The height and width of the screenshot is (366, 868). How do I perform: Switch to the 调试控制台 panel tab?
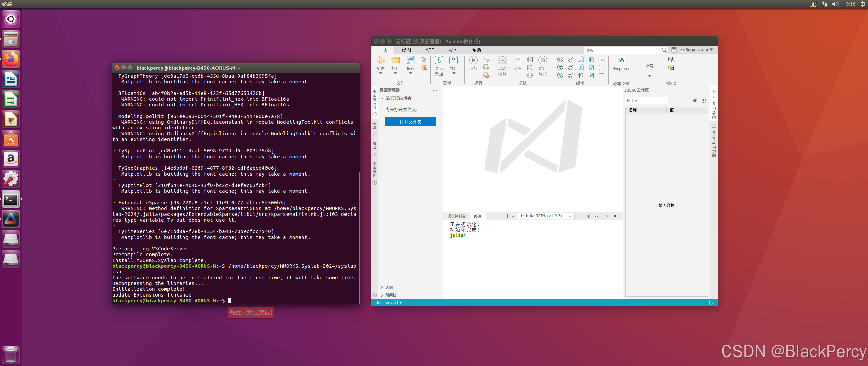coord(456,216)
